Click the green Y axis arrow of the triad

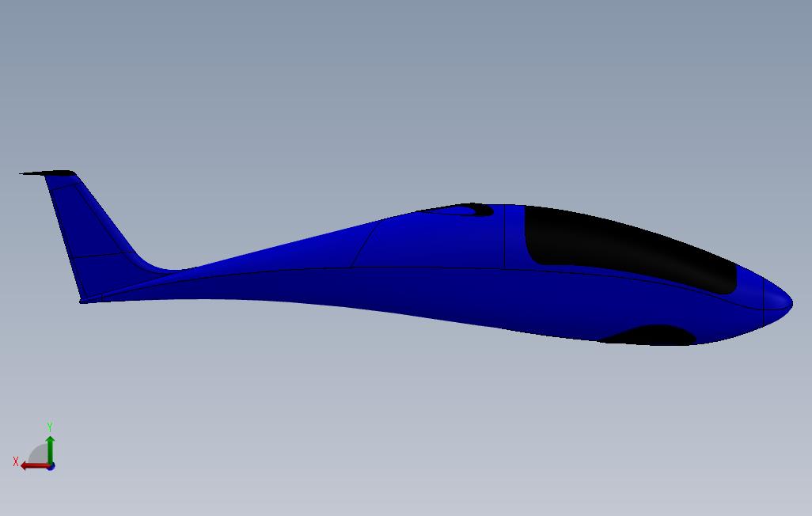click(50, 449)
